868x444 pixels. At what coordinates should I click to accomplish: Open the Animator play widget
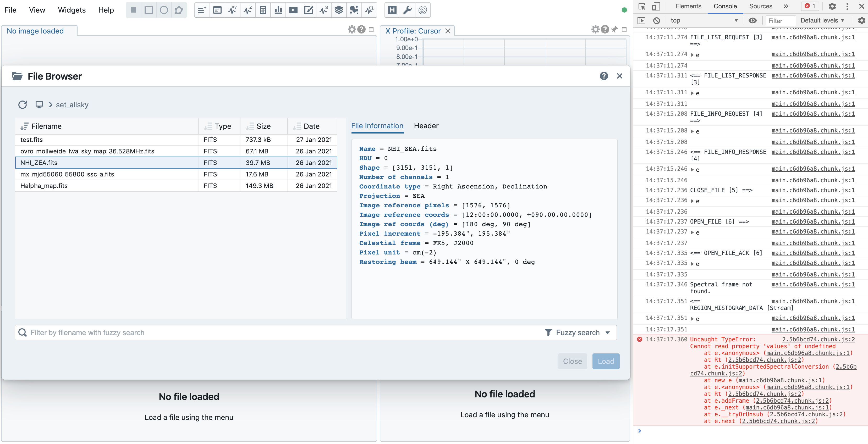[x=293, y=10]
